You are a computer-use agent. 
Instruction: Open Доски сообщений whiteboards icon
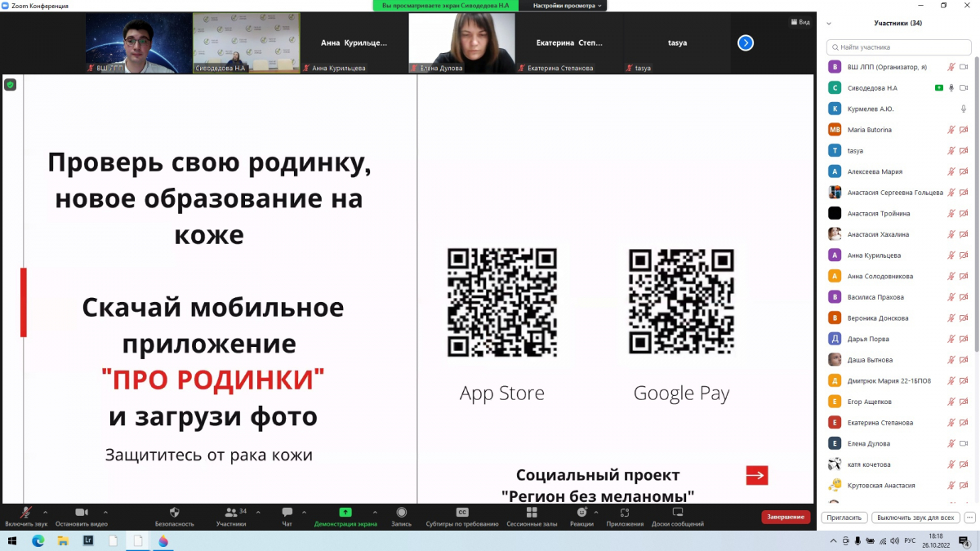(678, 513)
